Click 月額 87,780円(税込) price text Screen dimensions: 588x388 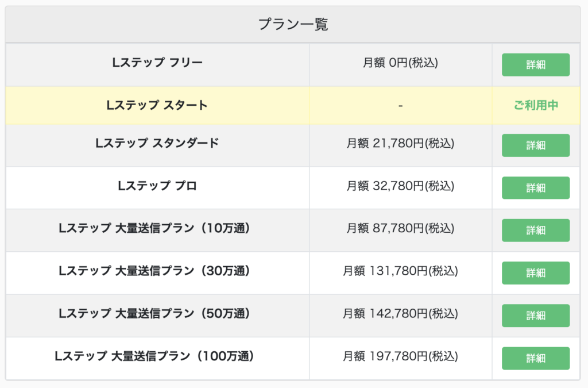click(400, 228)
